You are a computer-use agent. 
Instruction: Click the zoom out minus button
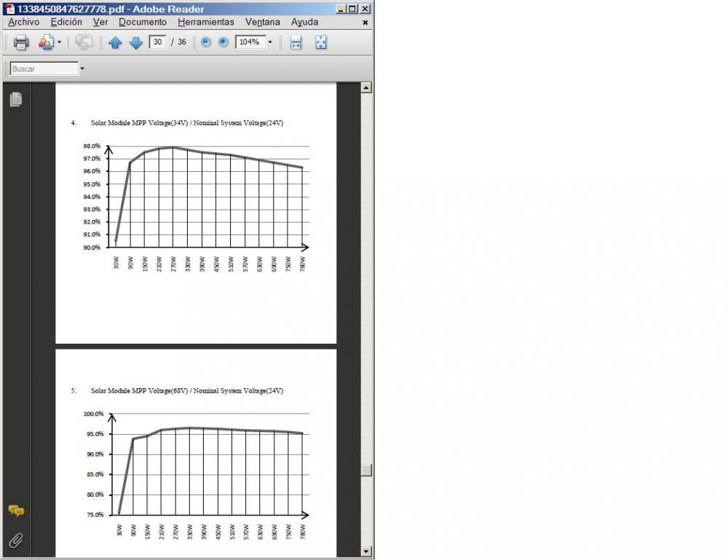coord(206,42)
